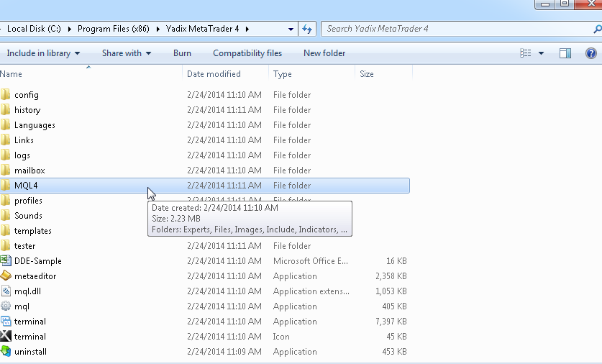Click the metaeditor application icon
Screen dimensions: 602x364
[x=5, y=276]
